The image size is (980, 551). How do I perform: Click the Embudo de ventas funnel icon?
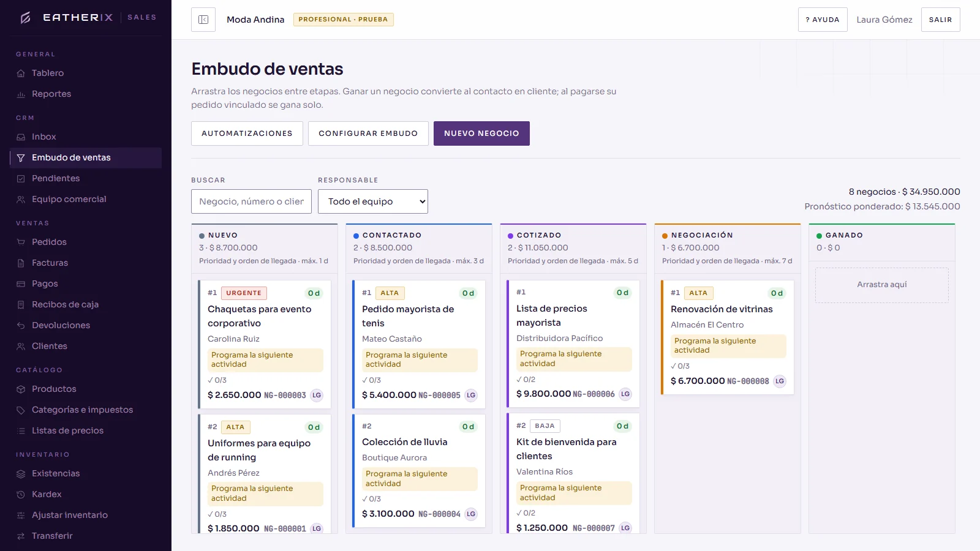point(21,158)
